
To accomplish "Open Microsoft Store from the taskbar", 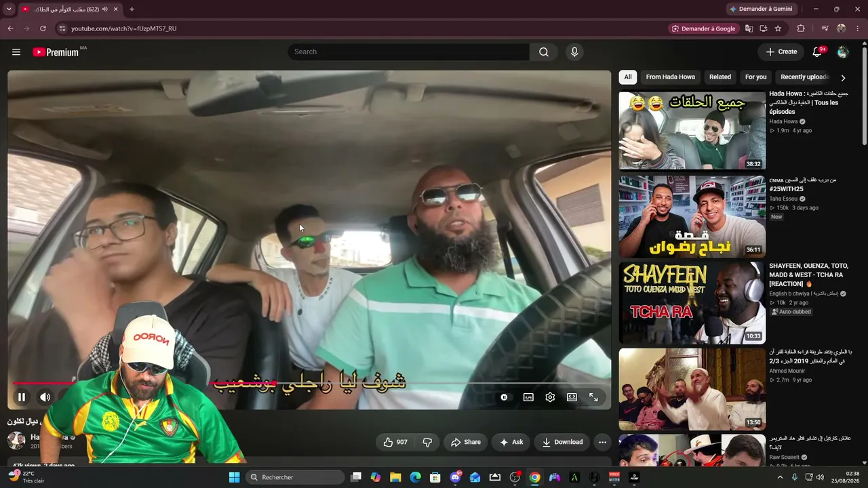I will tap(435, 477).
